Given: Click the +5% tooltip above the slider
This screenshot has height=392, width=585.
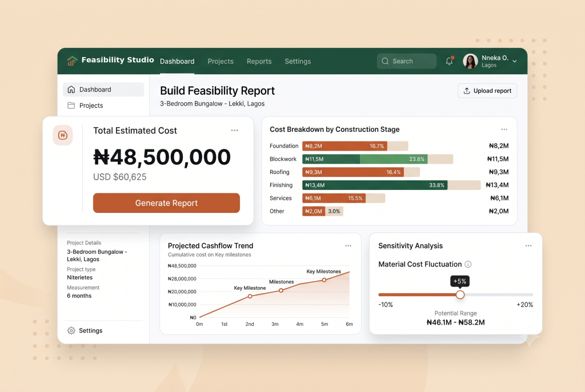Looking at the screenshot, I should 460,281.
